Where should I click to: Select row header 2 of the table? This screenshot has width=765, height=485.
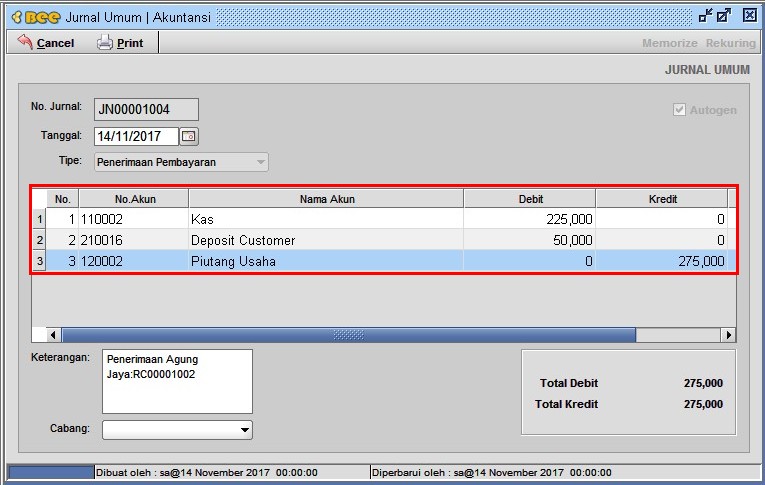click(40, 240)
